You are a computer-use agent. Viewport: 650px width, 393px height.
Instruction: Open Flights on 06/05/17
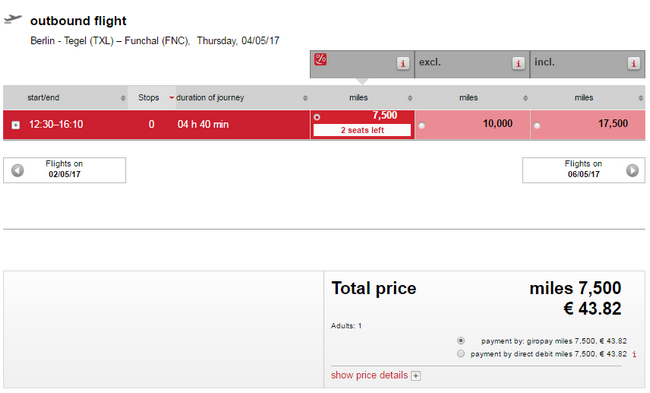584,170
